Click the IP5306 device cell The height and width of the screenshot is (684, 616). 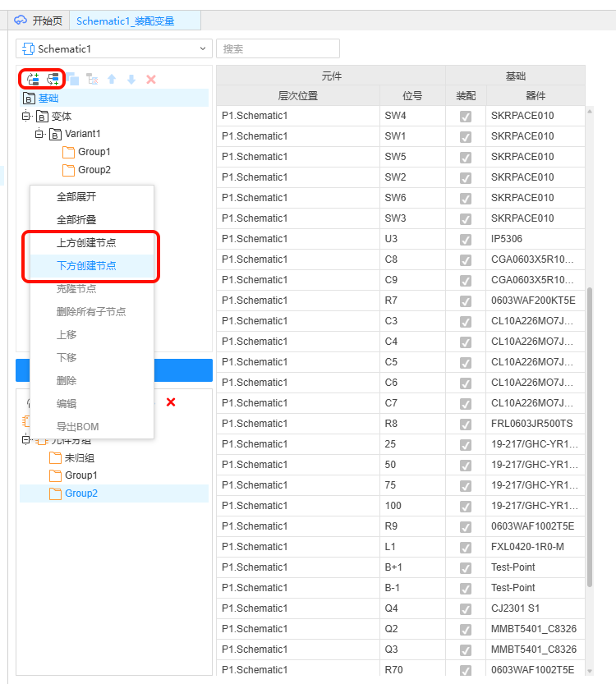(x=536, y=239)
